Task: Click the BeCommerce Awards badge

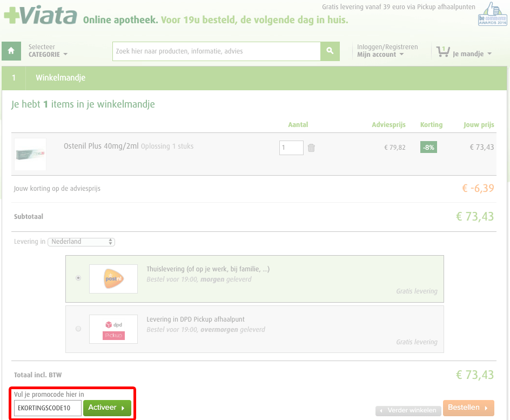Action: click(492, 14)
